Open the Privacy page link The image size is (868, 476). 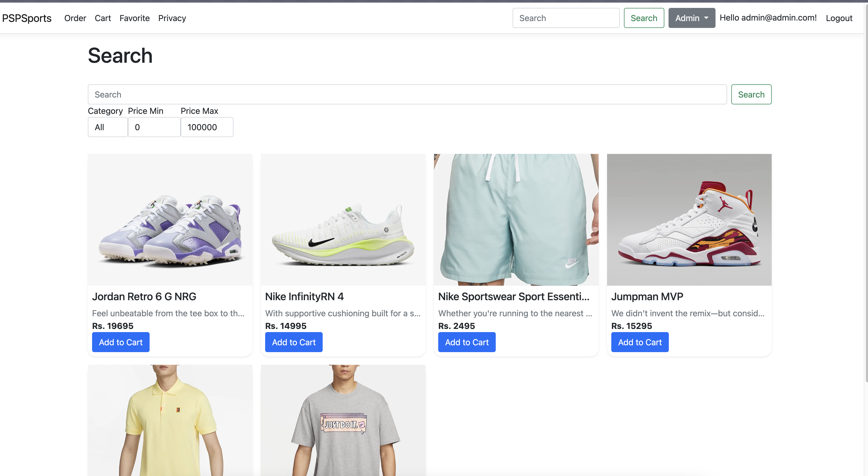point(172,18)
